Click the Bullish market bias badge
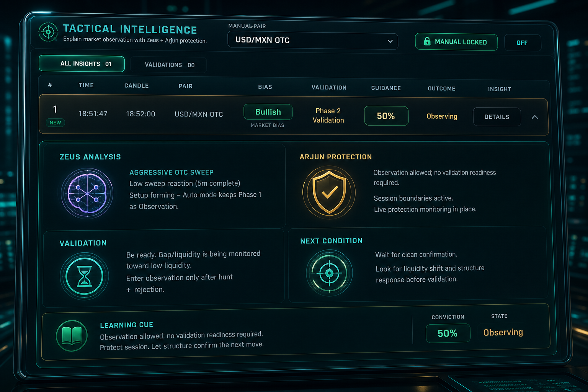The image size is (588, 392). [268, 112]
